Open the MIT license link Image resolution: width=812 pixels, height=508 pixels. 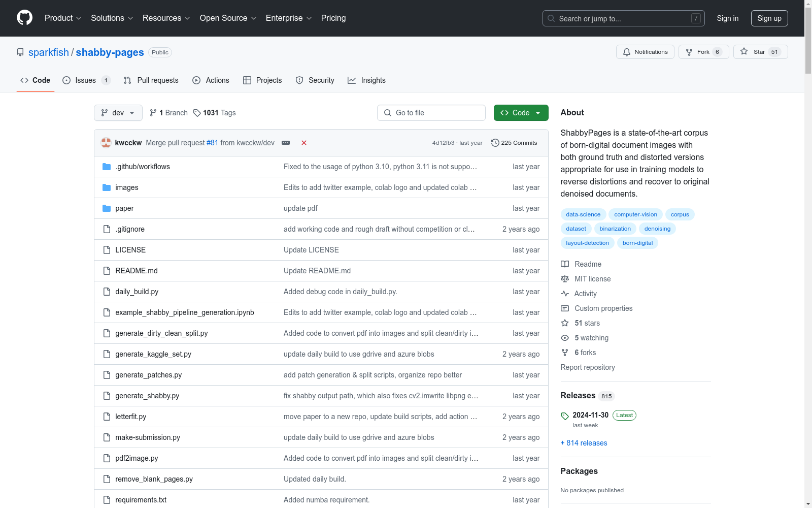[586, 279]
